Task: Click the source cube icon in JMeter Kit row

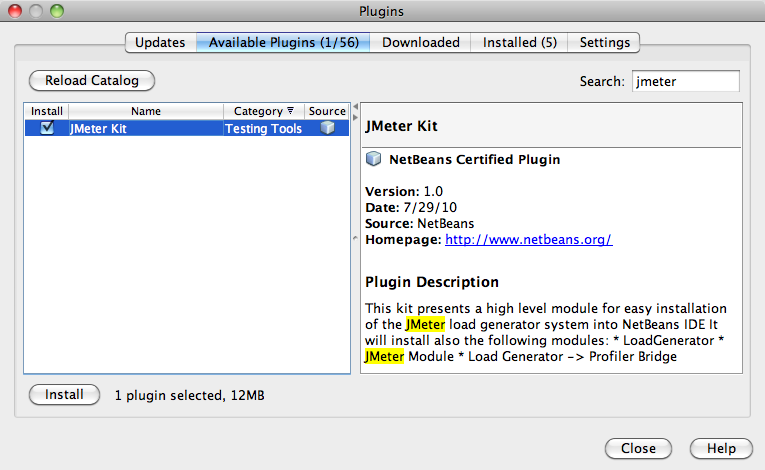Action: click(x=326, y=129)
